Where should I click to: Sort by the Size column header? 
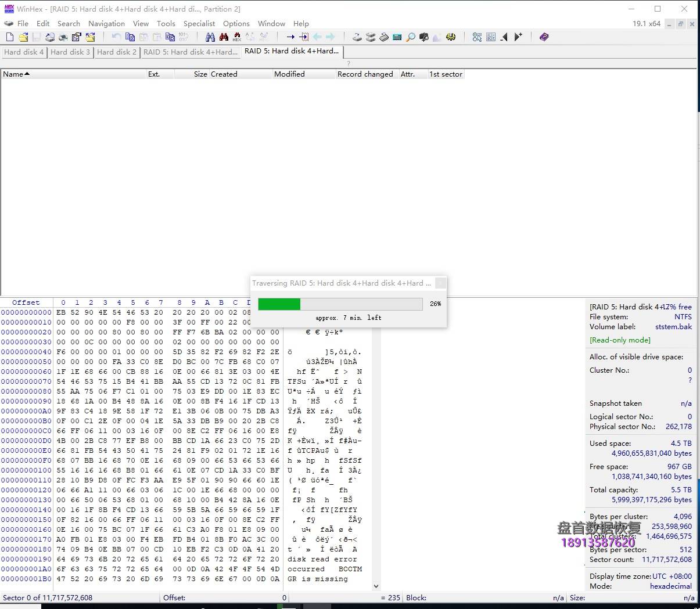coord(192,74)
